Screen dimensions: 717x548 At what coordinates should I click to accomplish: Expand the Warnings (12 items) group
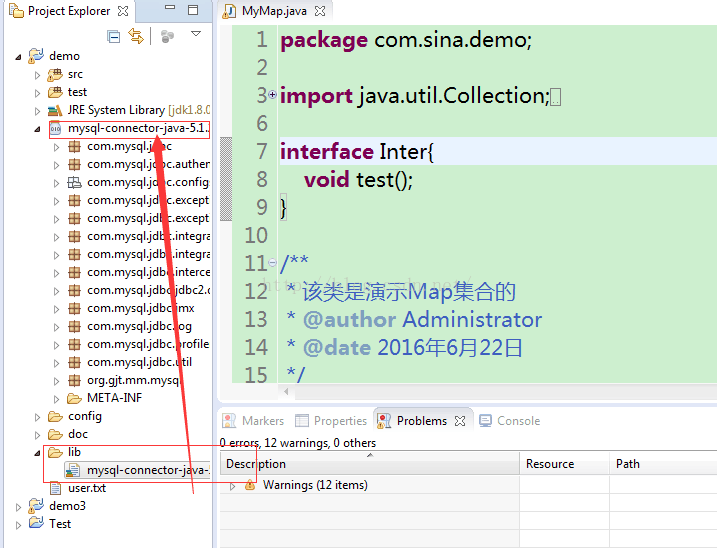coord(232,486)
